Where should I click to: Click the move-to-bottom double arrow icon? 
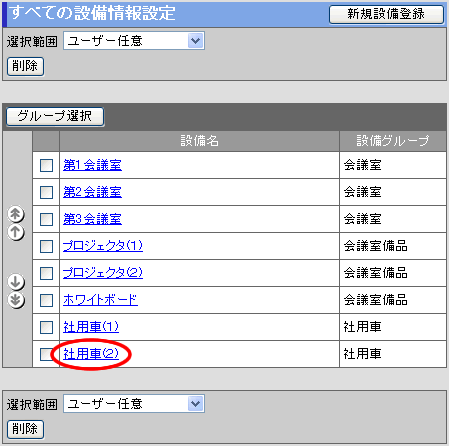coord(16,300)
